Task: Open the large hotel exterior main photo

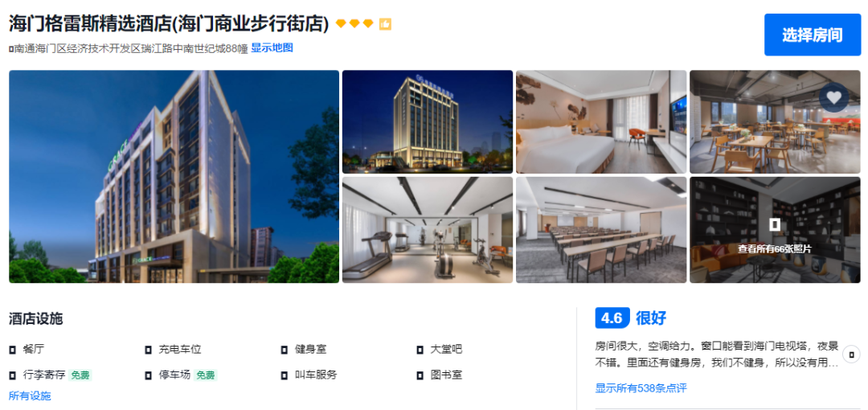Action: 174,177
